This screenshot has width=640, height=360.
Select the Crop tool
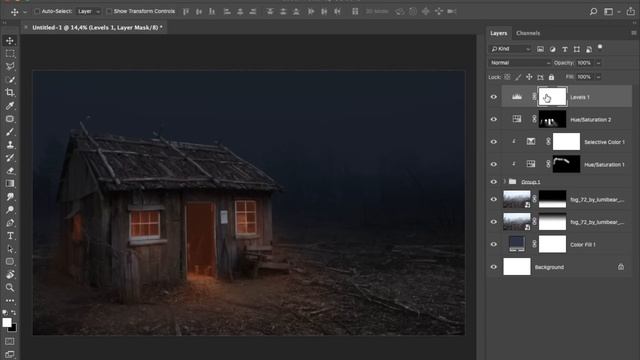[x=10, y=93]
